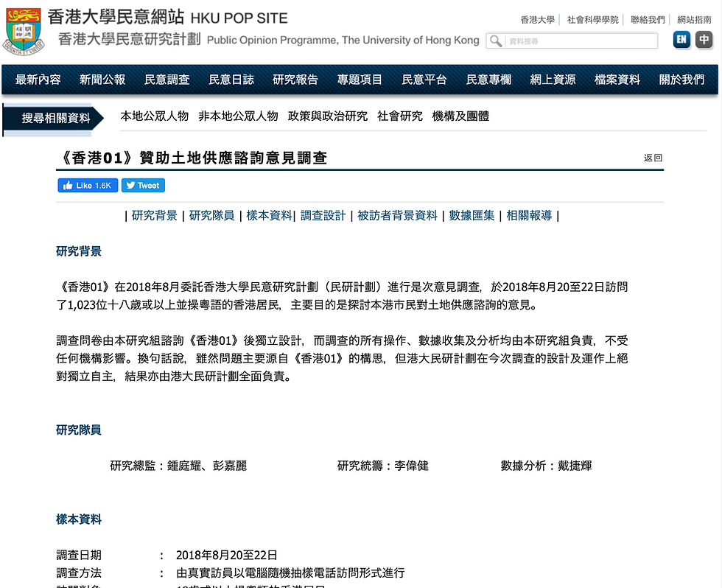
Task: Open the 社會科學學院 top link
Action: coord(592,20)
